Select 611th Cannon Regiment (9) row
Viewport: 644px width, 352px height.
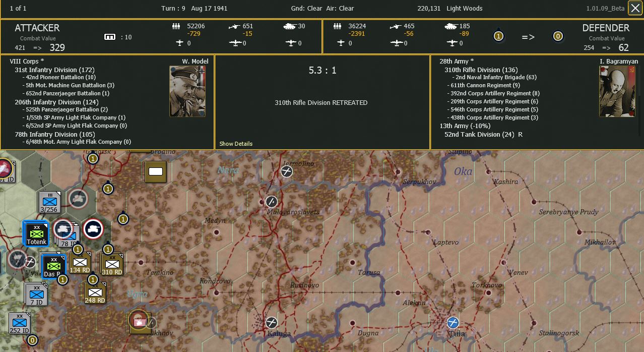click(x=483, y=85)
